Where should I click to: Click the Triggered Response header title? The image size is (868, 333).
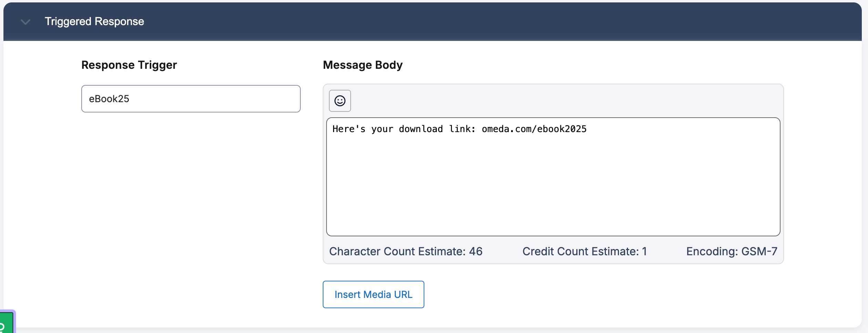94,21
